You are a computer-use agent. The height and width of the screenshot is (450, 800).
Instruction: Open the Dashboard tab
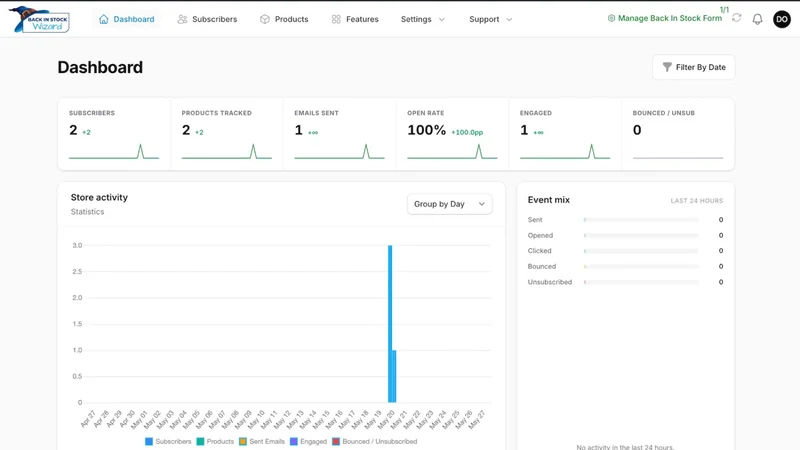coord(127,19)
